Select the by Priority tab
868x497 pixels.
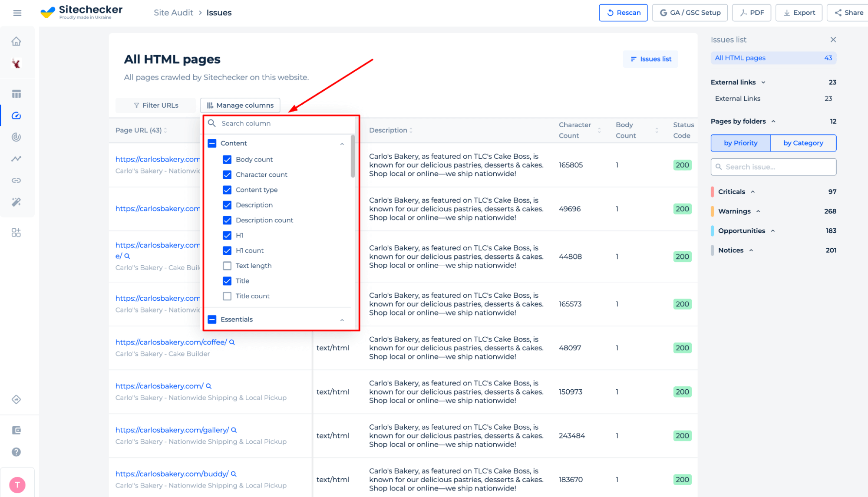[741, 142]
